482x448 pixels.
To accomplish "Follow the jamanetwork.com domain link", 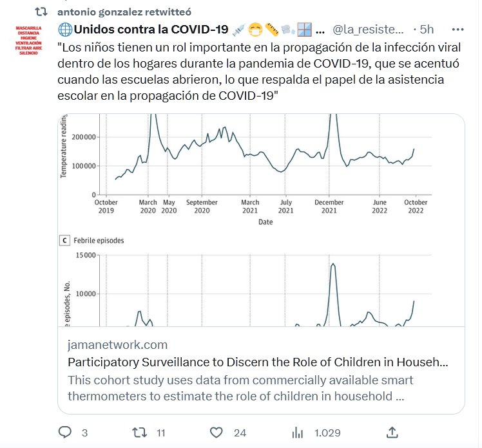I will coord(117,344).
